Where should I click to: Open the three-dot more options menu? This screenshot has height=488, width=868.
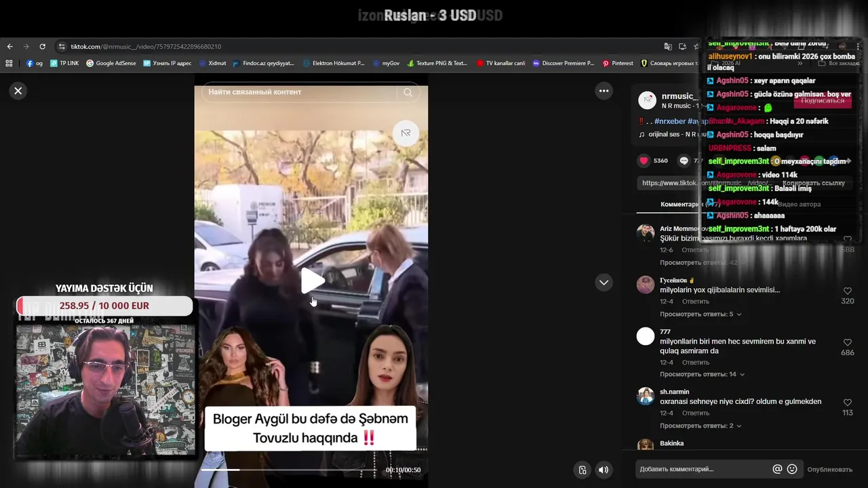click(x=604, y=91)
